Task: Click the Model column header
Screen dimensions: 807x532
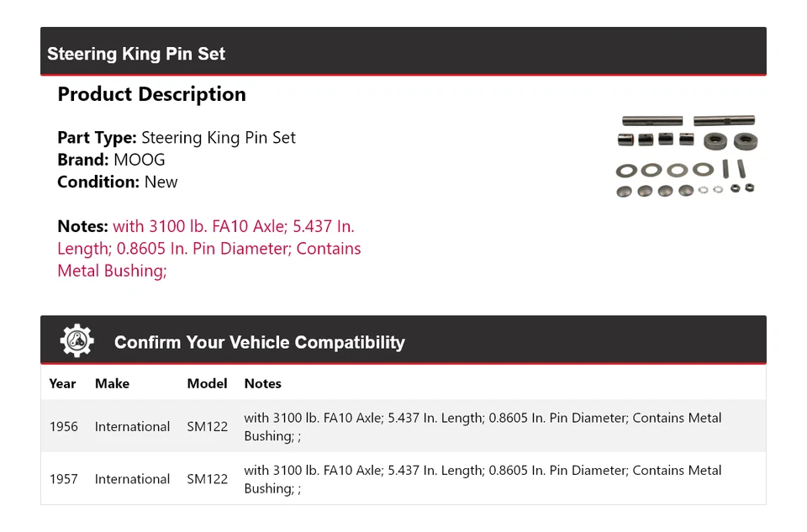Action: [207, 383]
